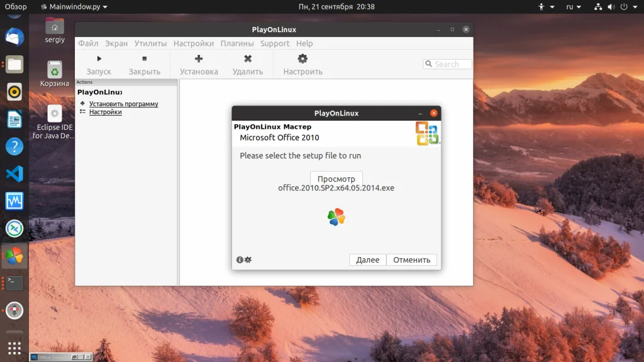Click the volume icon in system tray
The image size is (644, 362).
click(x=611, y=6)
